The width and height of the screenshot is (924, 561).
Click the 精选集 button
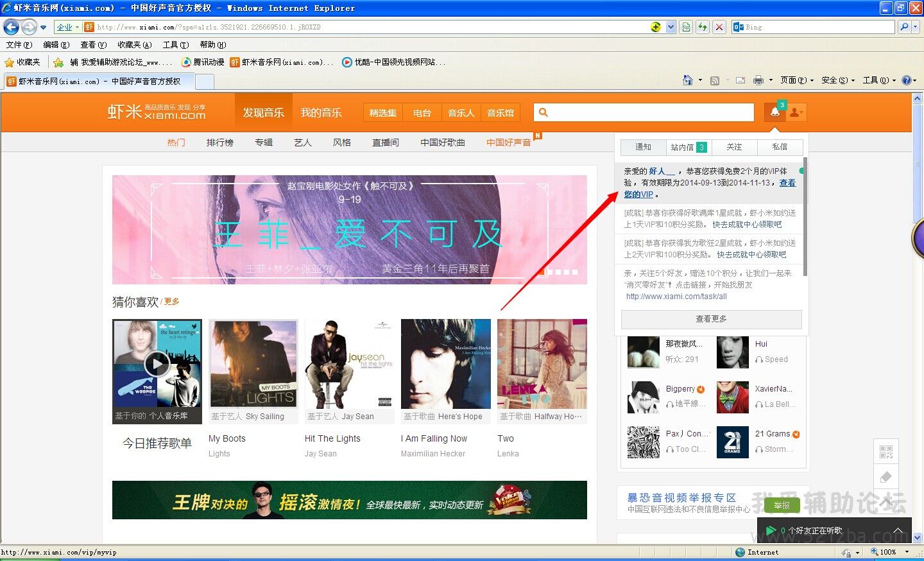[383, 112]
